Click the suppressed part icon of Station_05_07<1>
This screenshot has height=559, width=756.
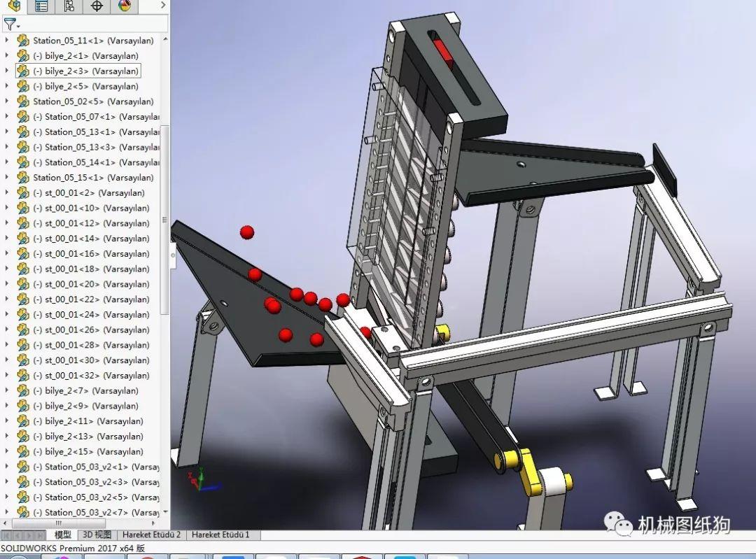pos(24,116)
